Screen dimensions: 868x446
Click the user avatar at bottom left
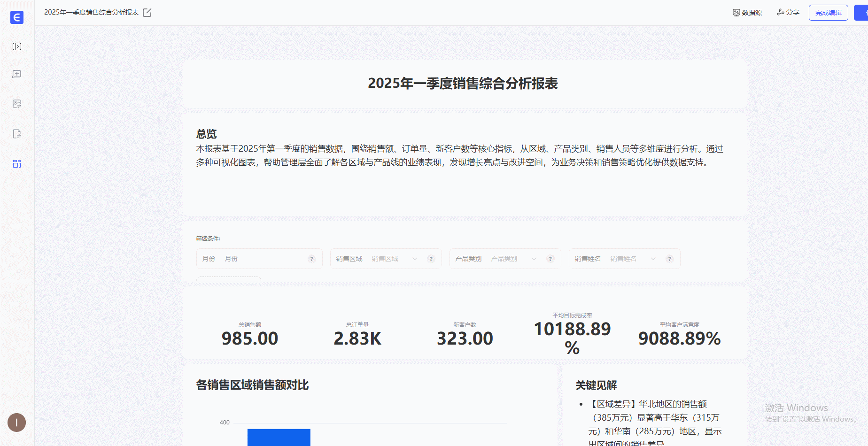[x=17, y=423]
